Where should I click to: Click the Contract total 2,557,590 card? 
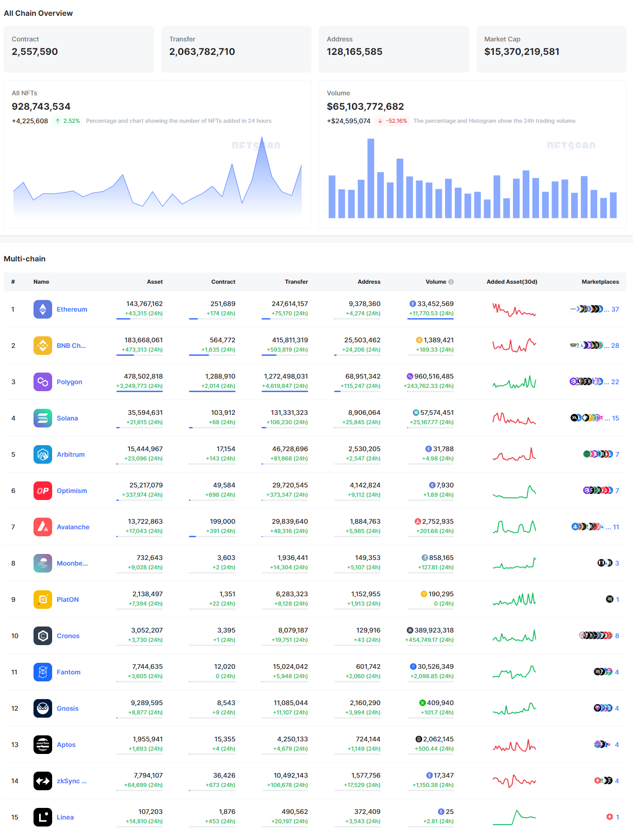(x=79, y=49)
